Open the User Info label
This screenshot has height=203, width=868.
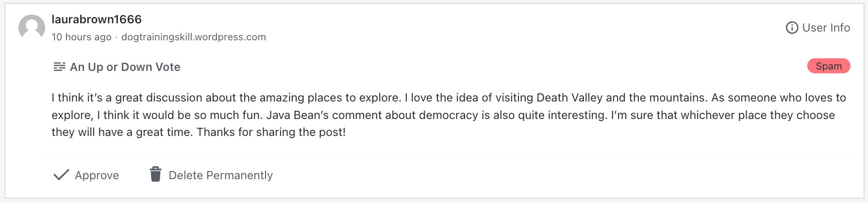826,28
